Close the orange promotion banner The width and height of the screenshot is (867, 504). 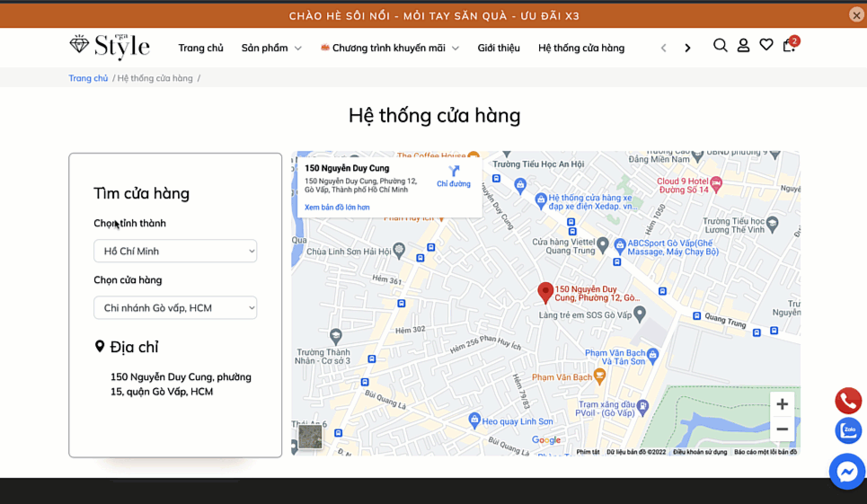[x=856, y=15]
